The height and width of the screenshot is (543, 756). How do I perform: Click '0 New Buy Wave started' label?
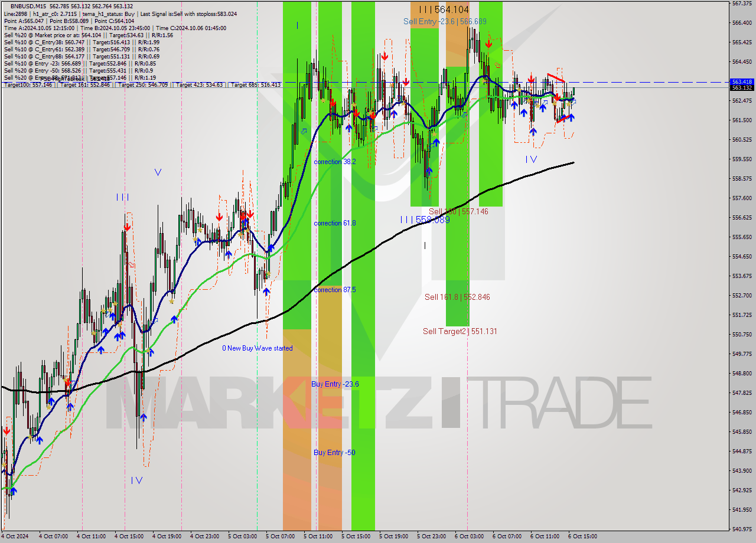pos(258,348)
